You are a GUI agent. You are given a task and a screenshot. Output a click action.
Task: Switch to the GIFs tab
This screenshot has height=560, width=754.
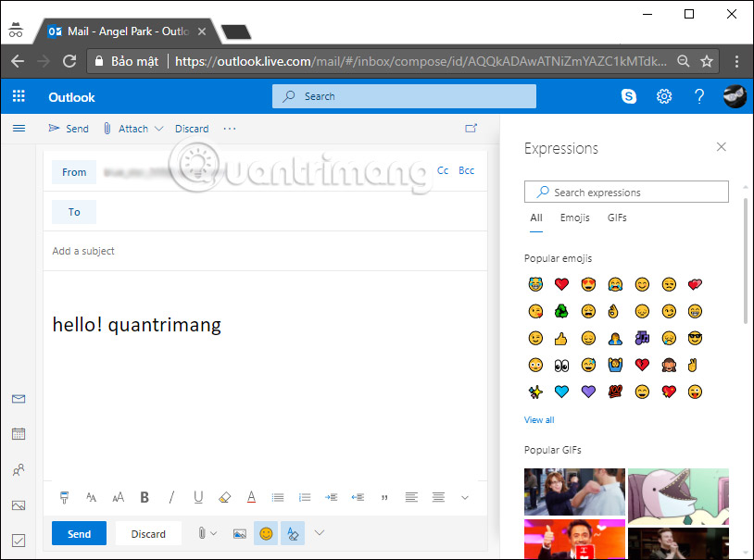616,218
